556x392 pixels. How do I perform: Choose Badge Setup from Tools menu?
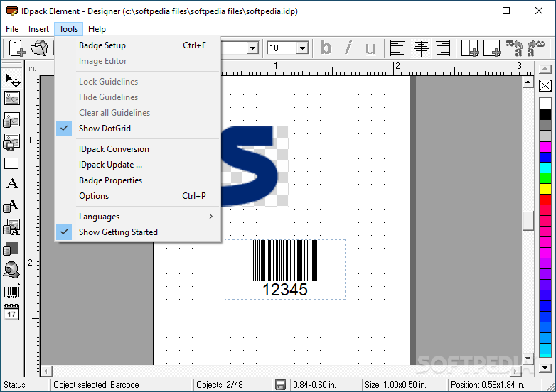click(x=138, y=45)
